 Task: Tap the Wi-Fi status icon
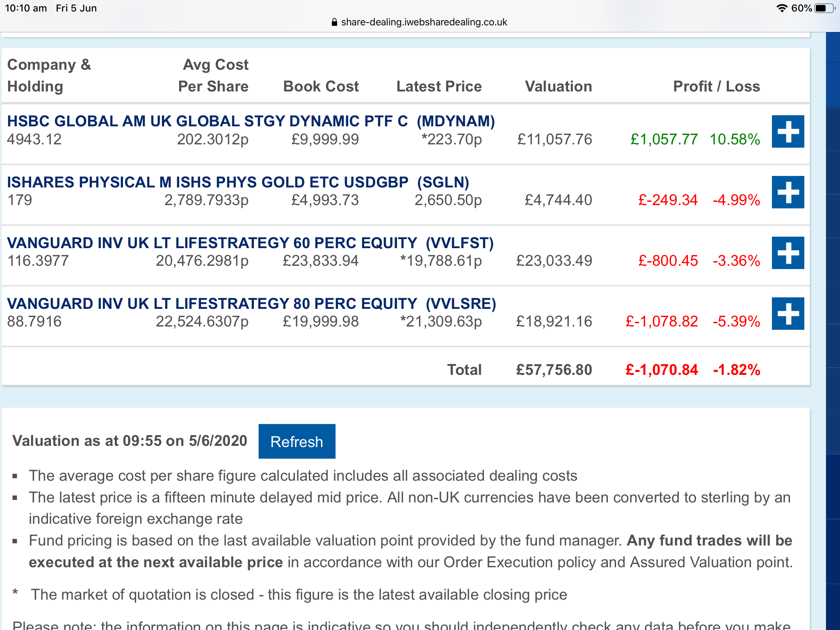pos(782,8)
